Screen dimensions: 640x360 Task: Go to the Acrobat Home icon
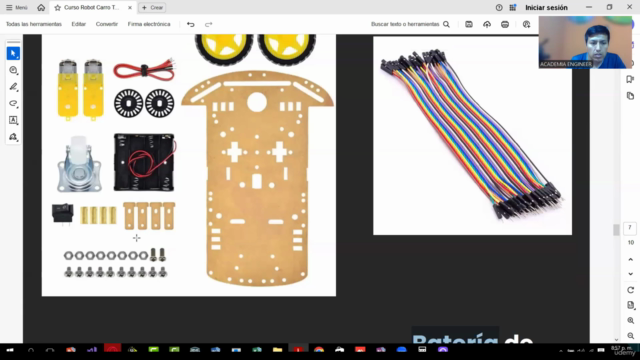(41, 7)
